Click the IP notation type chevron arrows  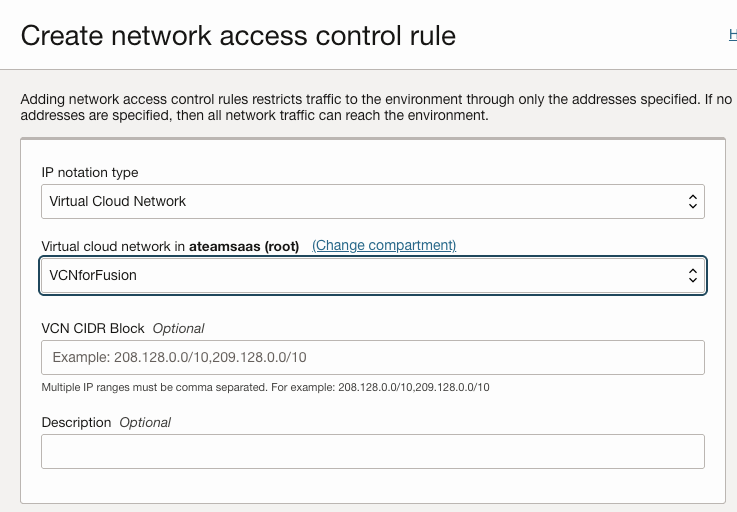(693, 201)
